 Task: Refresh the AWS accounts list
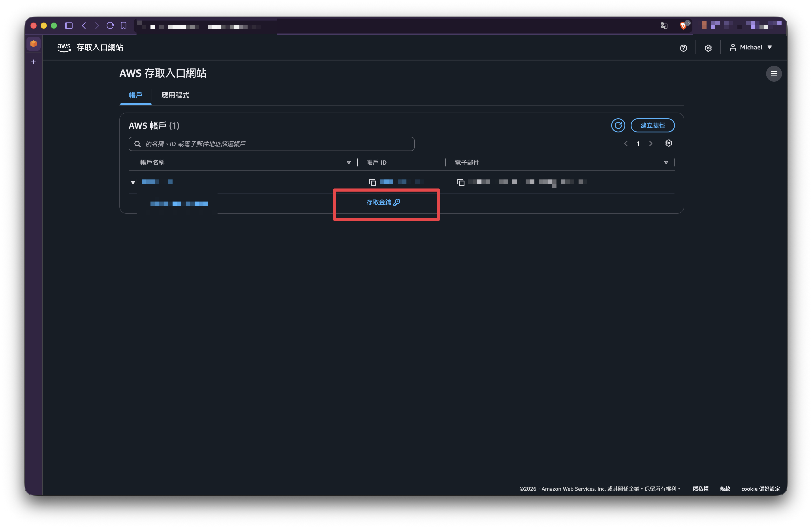(618, 125)
